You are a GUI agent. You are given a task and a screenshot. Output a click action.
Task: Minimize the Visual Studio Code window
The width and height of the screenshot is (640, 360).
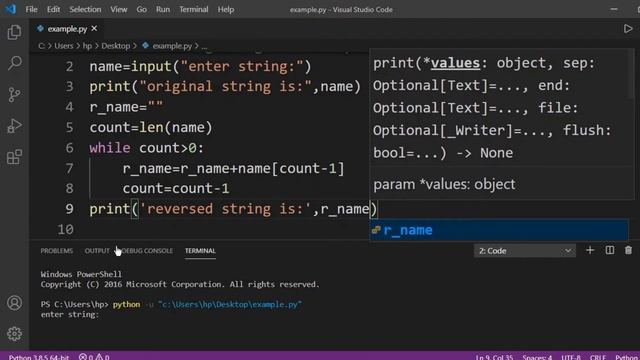click(614, 9)
